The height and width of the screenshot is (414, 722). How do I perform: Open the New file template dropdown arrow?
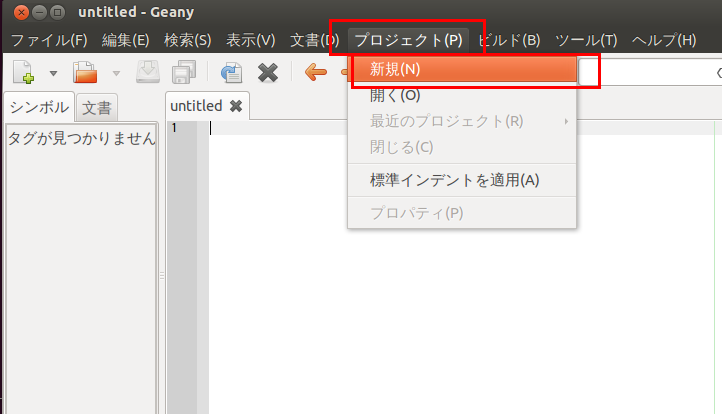(53, 73)
